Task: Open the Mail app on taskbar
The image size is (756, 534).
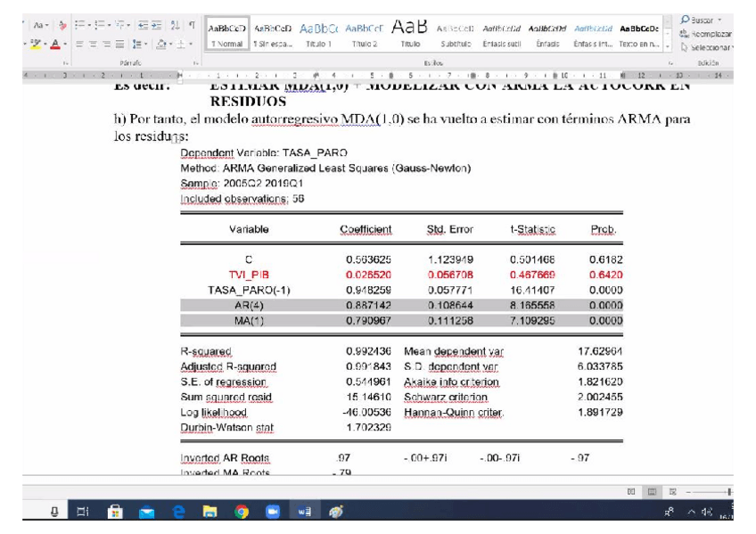Action: [x=146, y=512]
